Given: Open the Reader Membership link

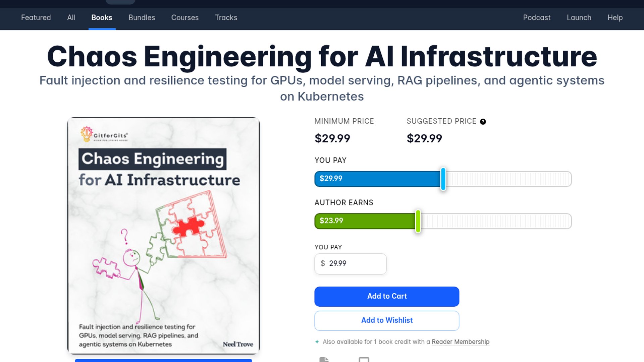Looking at the screenshot, I should coord(461,342).
